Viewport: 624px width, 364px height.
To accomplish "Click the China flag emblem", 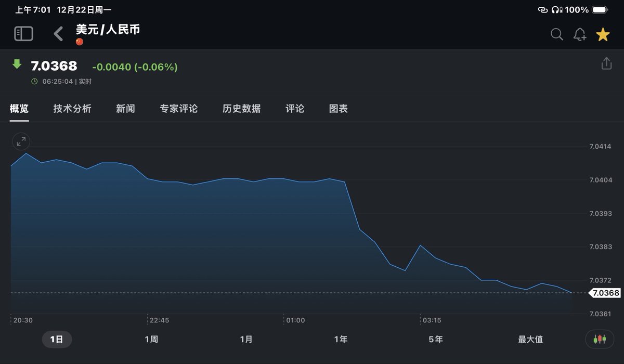I will click(80, 41).
